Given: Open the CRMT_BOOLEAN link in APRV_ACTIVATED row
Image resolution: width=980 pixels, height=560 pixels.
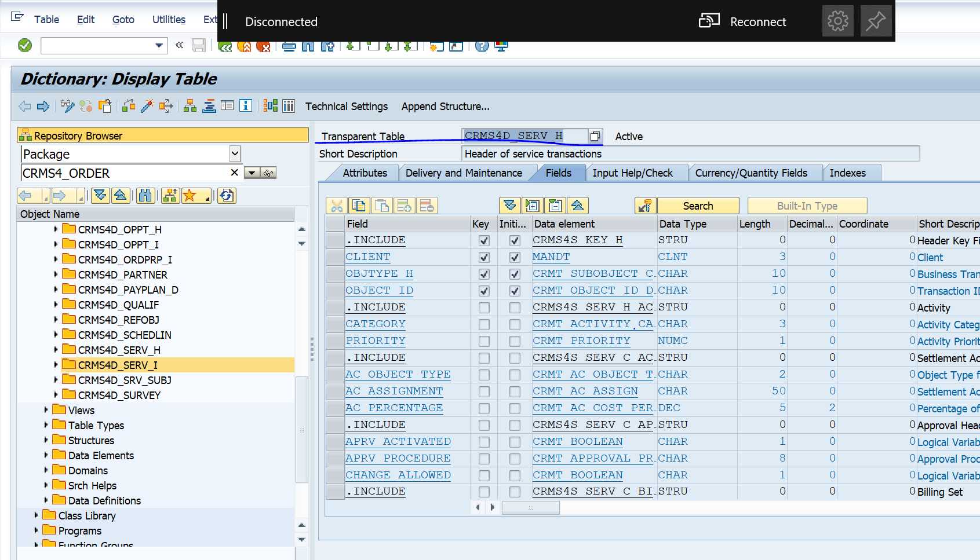Looking at the screenshot, I should [x=578, y=441].
